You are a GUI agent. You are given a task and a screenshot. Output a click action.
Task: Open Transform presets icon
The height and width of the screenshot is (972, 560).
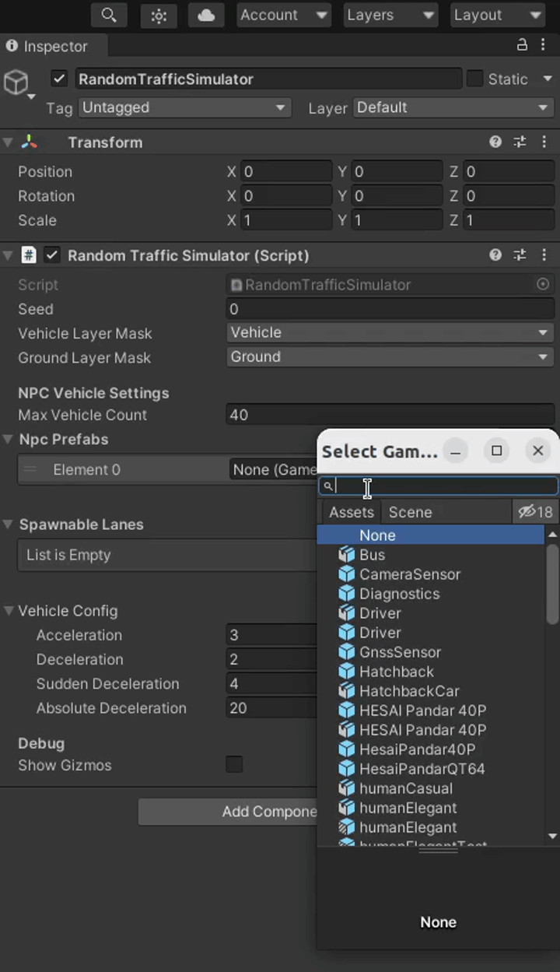520,142
